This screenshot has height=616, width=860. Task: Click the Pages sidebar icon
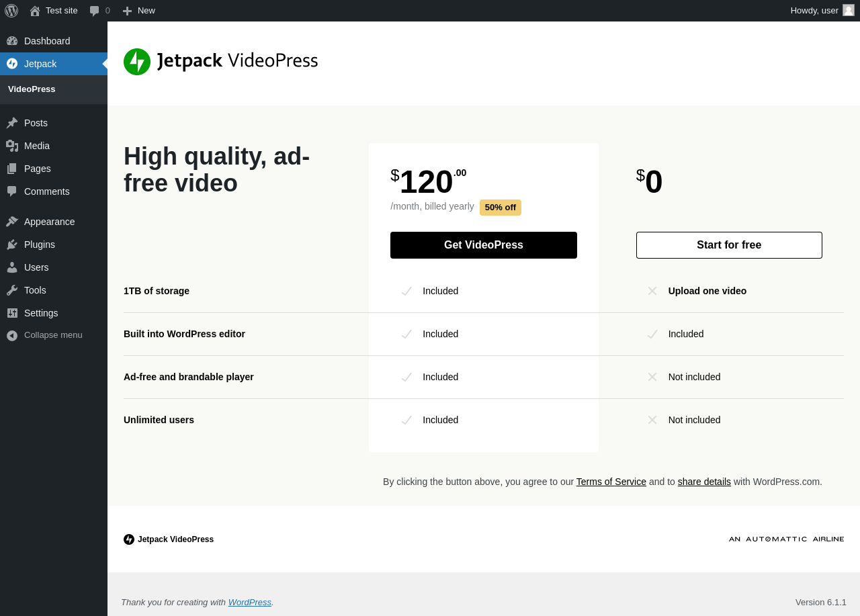click(12, 169)
